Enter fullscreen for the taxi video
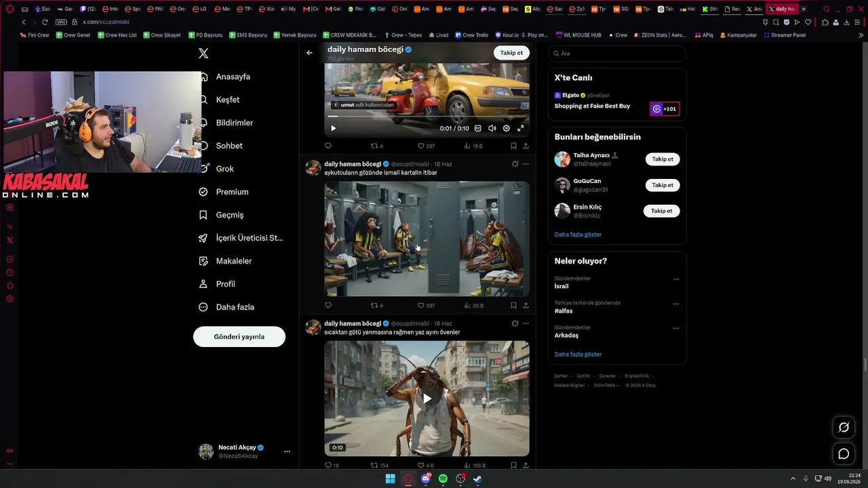The height and width of the screenshot is (488, 868). tap(521, 128)
